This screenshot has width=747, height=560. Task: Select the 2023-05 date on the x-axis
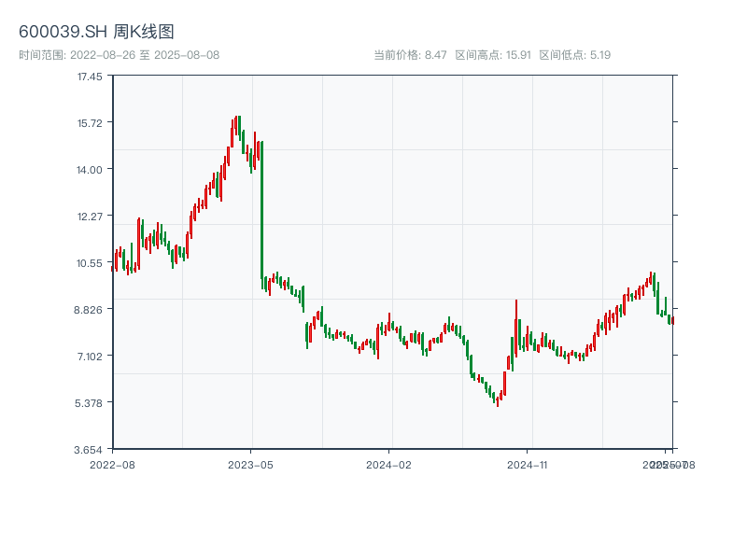coord(250,464)
